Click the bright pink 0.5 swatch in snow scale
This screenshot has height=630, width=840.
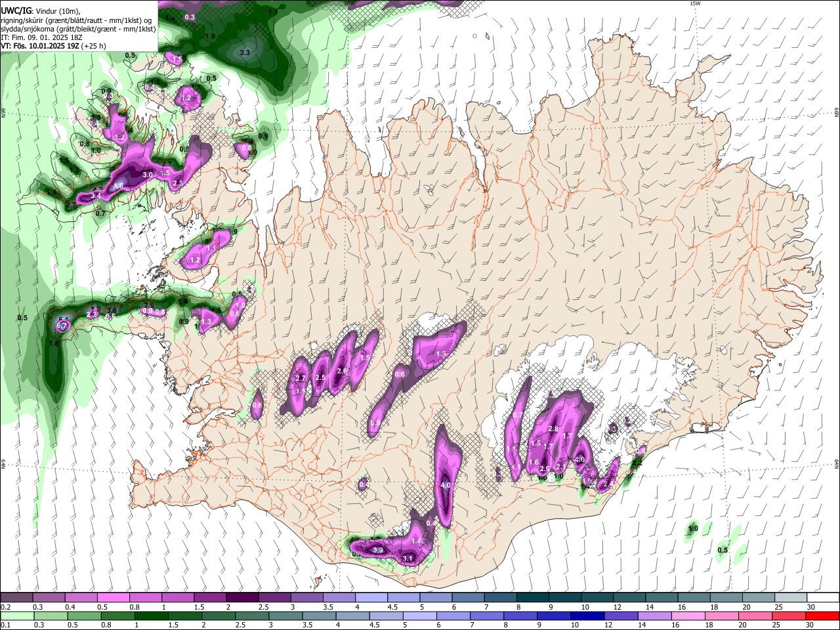pos(114,598)
